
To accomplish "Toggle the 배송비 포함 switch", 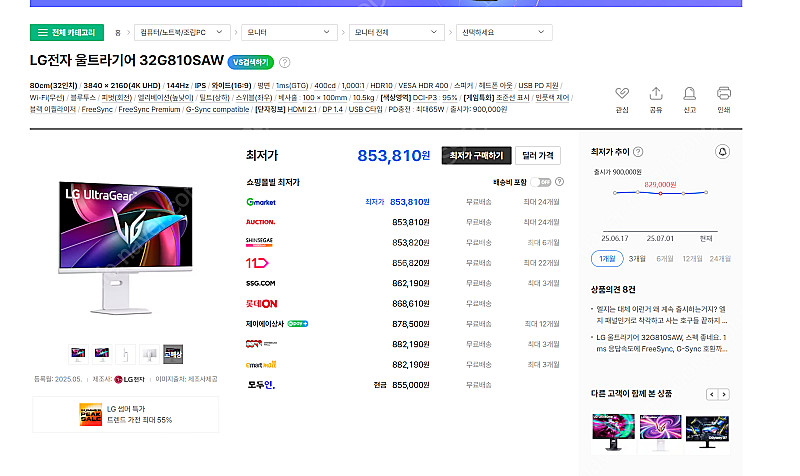I will click(x=543, y=183).
